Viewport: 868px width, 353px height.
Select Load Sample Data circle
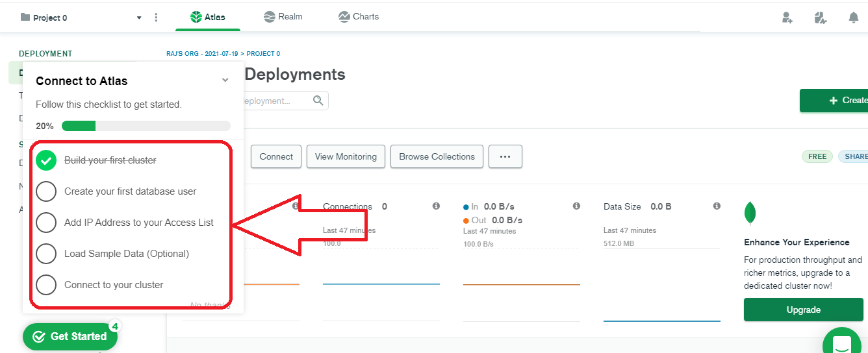tap(46, 254)
